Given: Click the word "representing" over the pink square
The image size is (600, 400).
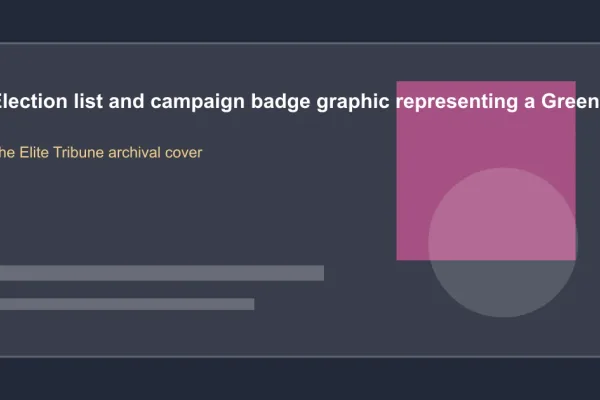Looking at the screenshot, I should pyautogui.click(x=457, y=103).
